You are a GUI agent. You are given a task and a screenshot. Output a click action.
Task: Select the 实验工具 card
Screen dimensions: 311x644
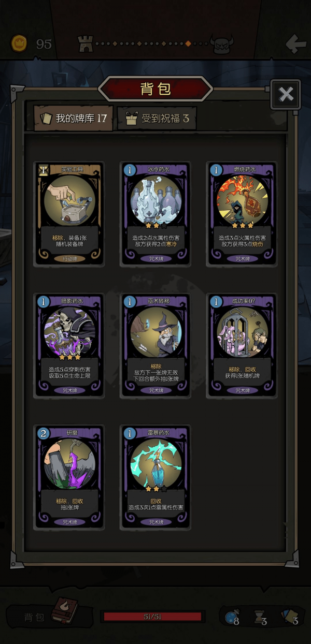[68, 214]
